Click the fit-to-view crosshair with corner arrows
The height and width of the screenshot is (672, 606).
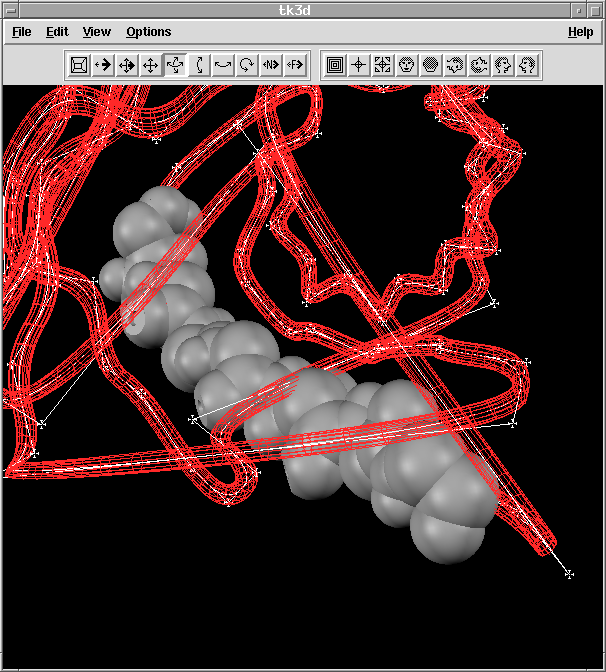click(383, 65)
